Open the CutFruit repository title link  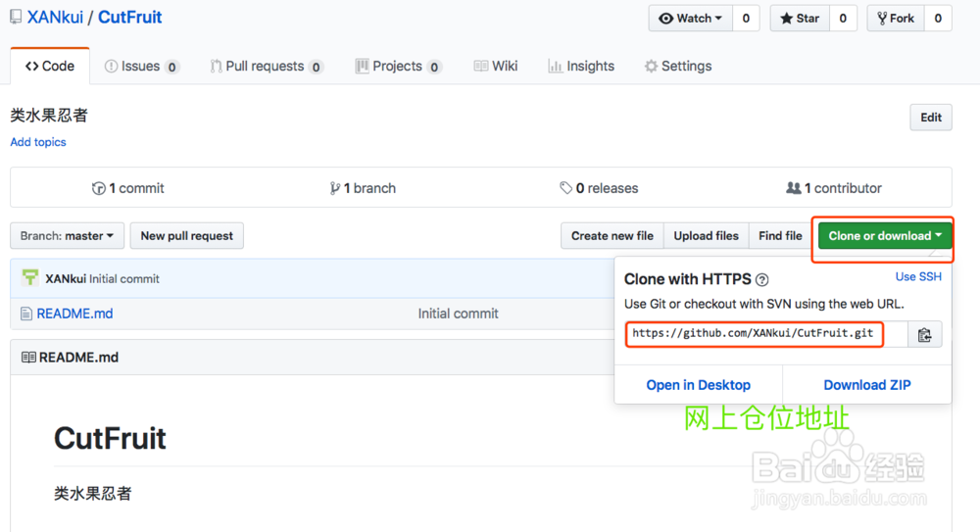pos(130,17)
